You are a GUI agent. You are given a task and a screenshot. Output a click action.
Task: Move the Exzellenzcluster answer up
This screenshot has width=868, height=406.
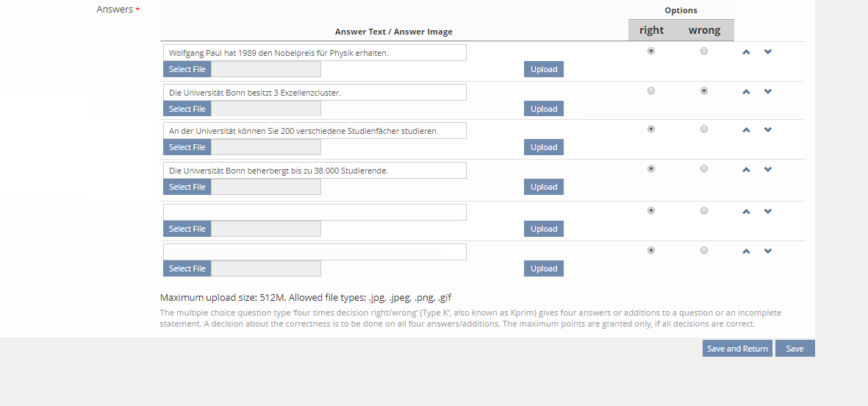[746, 92]
